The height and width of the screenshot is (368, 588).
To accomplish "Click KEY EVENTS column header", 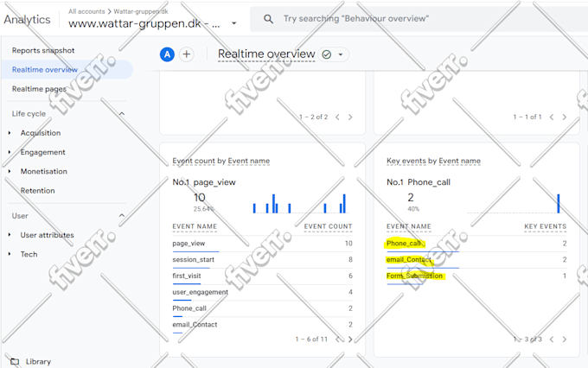I will pyautogui.click(x=546, y=226).
